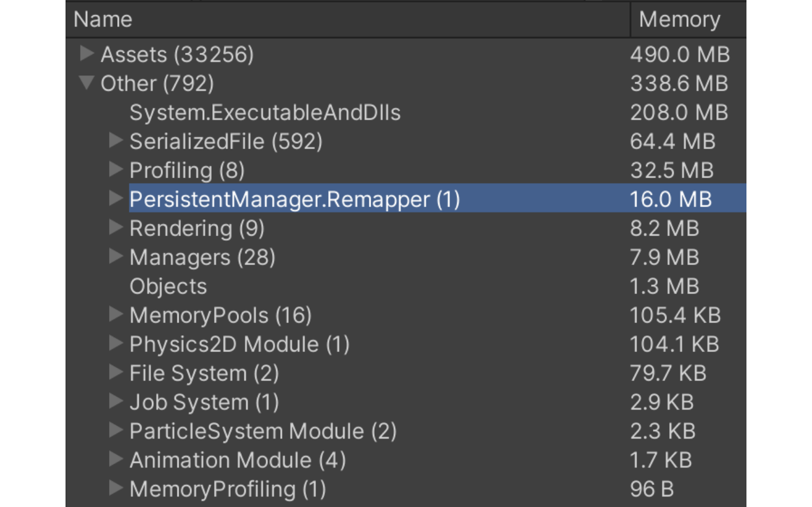Select the Objects row
This screenshot has width=812, height=507.
[x=168, y=287]
